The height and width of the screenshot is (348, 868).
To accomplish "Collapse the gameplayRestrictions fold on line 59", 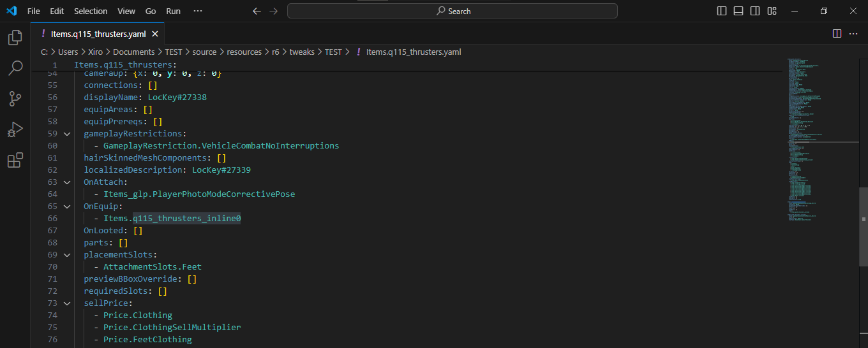I will (67, 134).
